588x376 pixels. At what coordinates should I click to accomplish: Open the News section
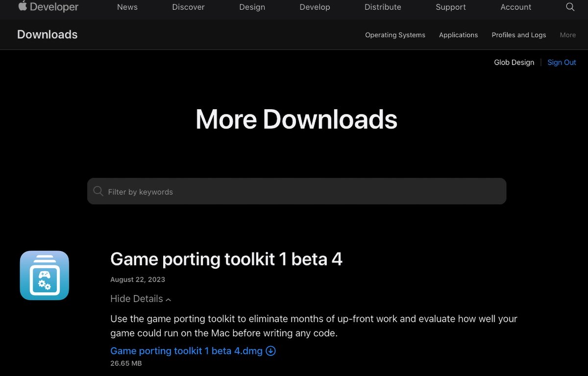point(127,7)
